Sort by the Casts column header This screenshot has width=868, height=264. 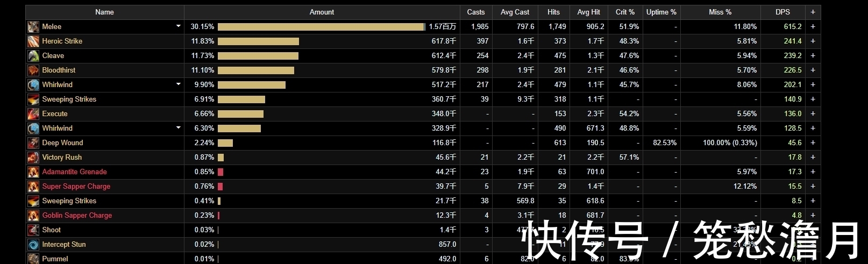click(x=476, y=12)
